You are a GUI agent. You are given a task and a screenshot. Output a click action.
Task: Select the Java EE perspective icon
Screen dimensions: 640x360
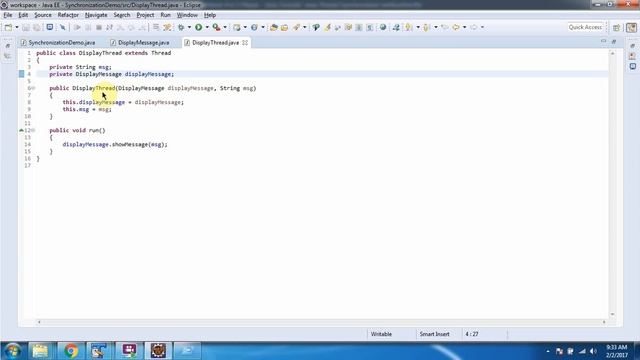click(x=631, y=27)
